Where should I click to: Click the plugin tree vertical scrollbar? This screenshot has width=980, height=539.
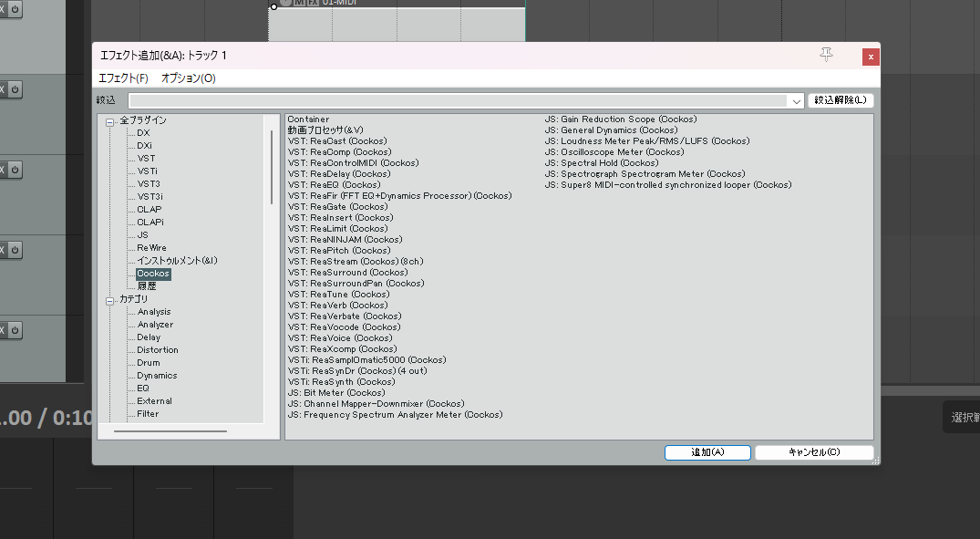point(272,167)
